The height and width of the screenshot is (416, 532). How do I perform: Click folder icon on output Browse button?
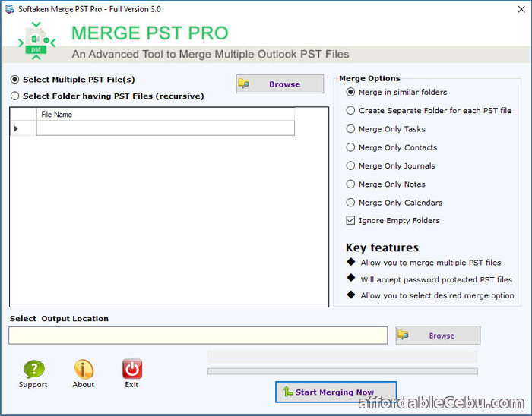(404, 335)
